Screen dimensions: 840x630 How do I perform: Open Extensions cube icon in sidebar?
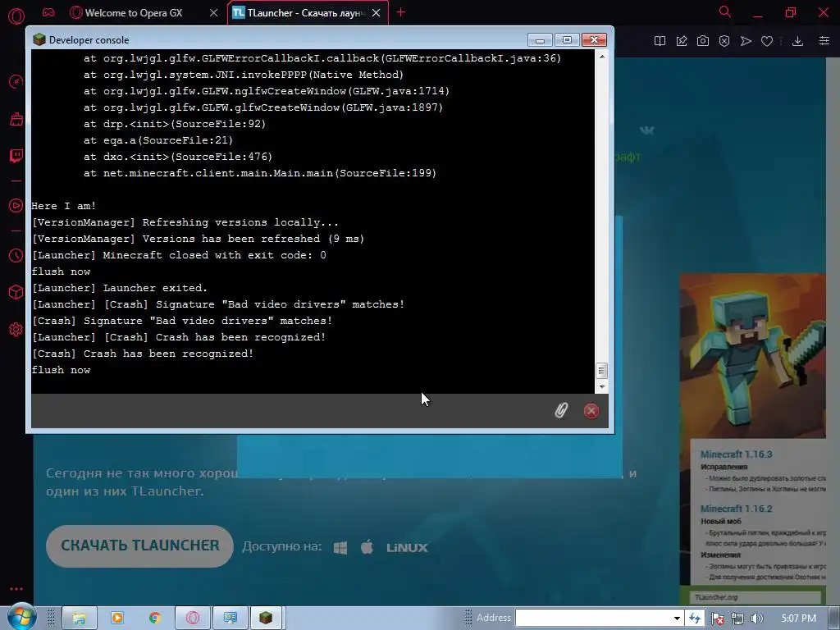click(16, 292)
